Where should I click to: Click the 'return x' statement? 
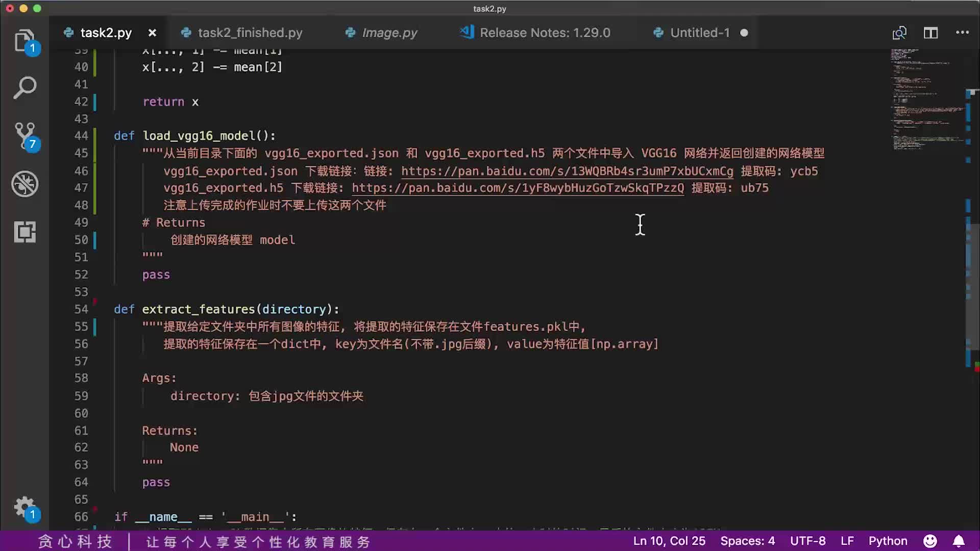170,102
